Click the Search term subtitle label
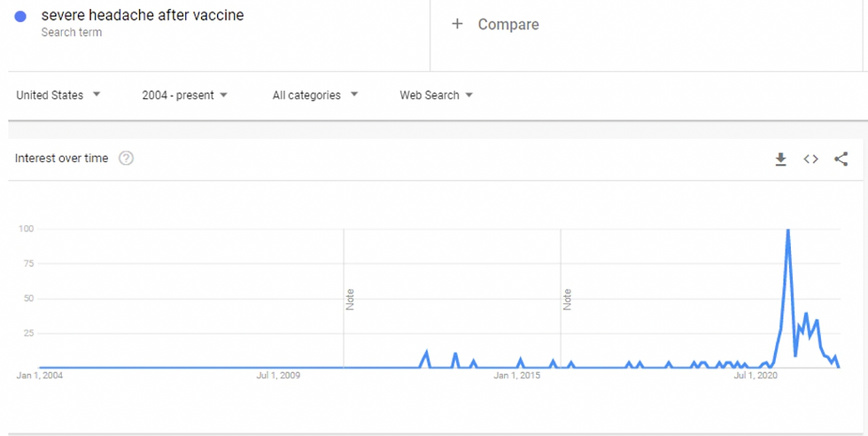The image size is (868, 436). 72,32
